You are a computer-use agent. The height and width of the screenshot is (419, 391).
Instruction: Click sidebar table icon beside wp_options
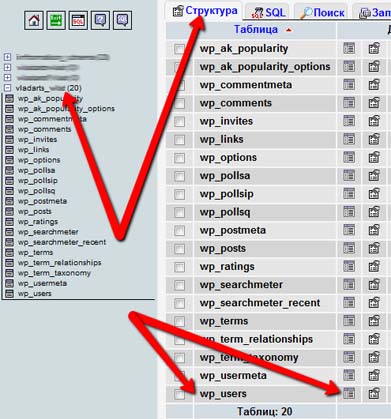click(x=10, y=160)
